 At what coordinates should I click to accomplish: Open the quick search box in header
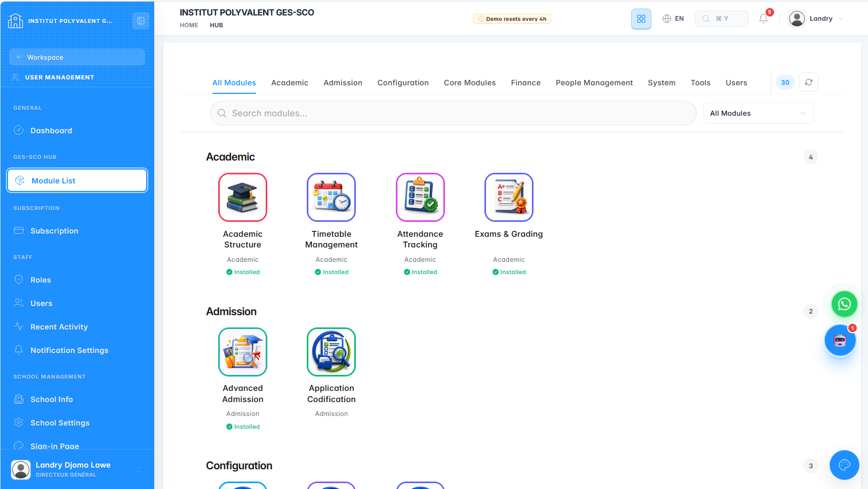pyautogui.click(x=721, y=19)
